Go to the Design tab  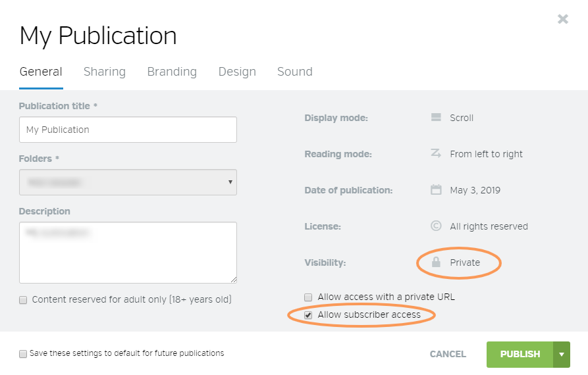coord(237,72)
